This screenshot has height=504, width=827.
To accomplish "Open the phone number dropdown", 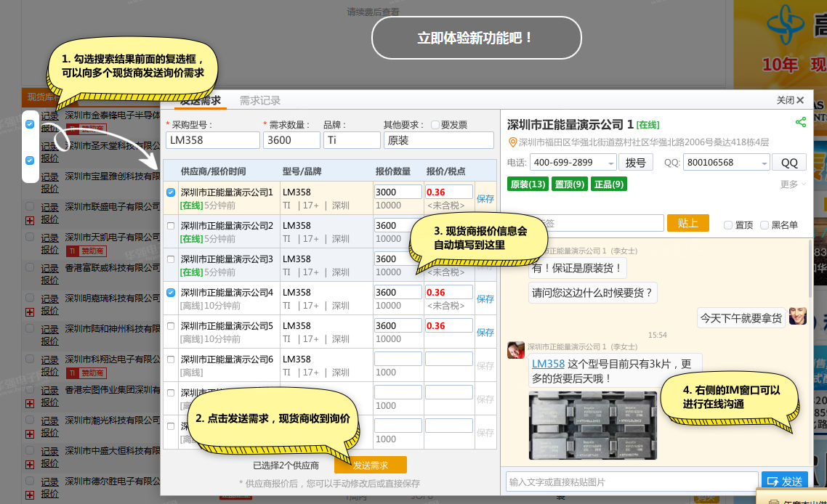I will point(611,163).
